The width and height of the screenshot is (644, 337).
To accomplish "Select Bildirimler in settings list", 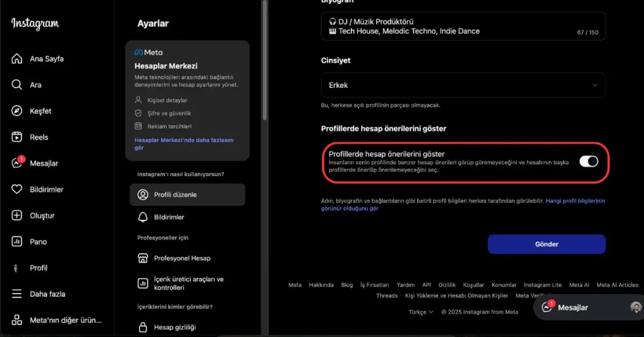I will [187, 217].
